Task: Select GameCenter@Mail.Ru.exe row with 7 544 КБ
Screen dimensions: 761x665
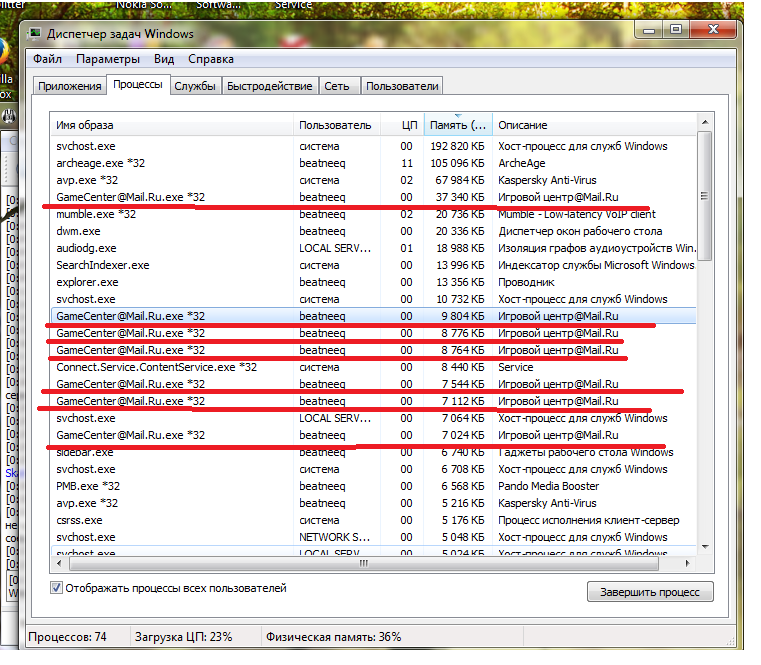Action: (374, 384)
